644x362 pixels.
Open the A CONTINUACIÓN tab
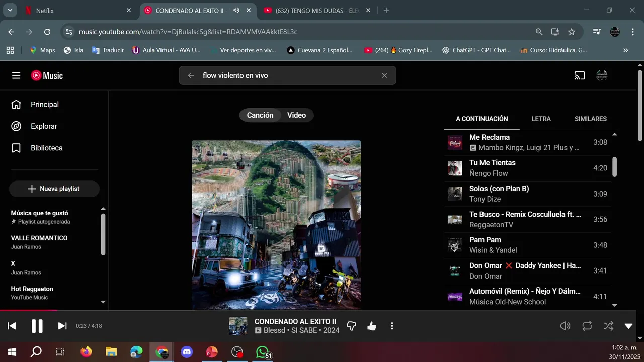pyautogui.click(x=482, y=119)
